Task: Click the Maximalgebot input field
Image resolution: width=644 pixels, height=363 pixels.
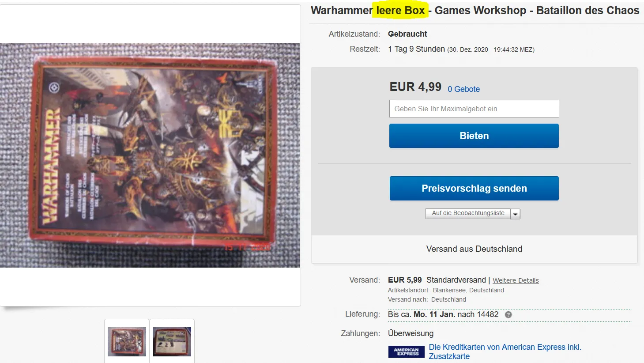Action: (474, 109)
